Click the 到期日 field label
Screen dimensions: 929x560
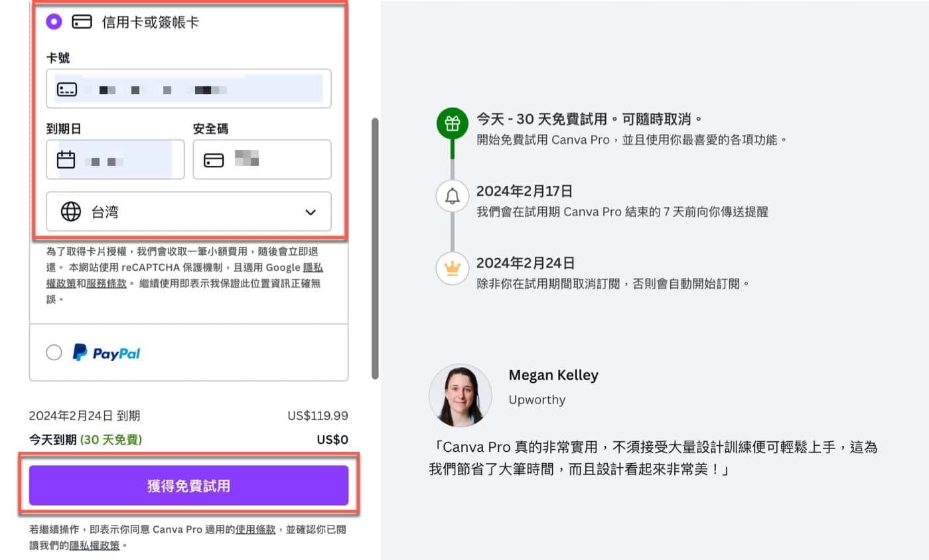(x=64, y=129)
